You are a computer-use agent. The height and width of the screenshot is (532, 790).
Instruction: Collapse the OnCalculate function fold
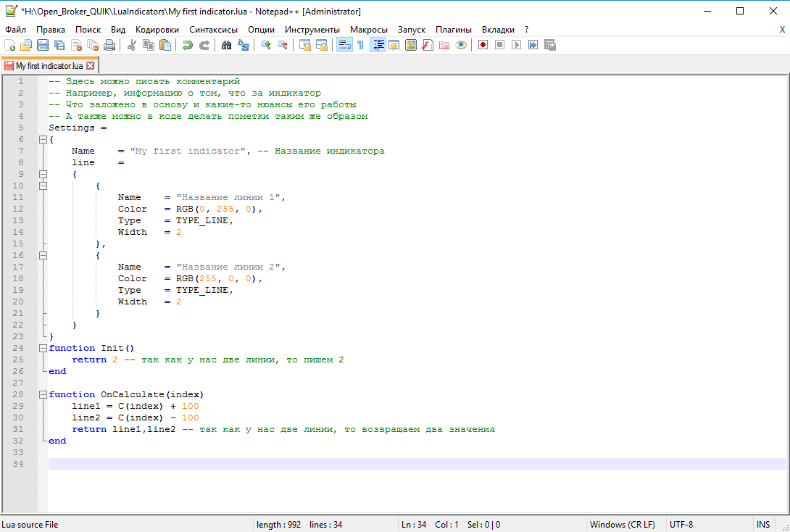point(43,394)
